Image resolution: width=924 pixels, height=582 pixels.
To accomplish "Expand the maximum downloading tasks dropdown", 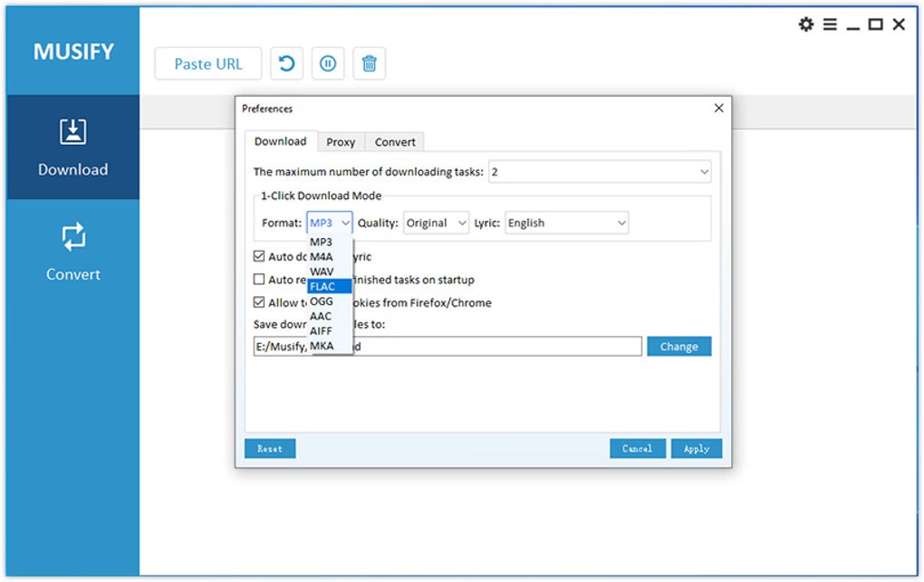I will point(600,171).
